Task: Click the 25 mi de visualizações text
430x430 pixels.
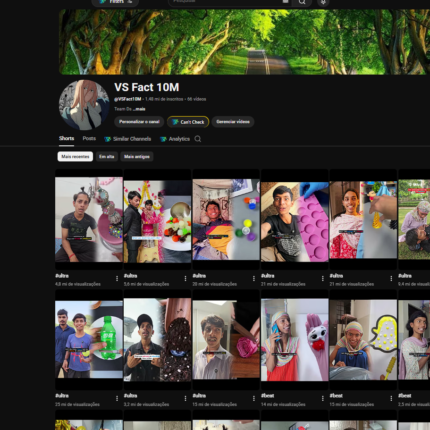Action: tap(77, 404)
